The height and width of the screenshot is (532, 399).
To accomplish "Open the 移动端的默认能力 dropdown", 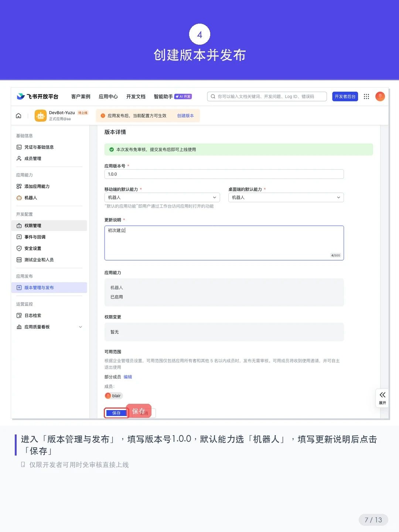I will pyautogui.click(x=162, y=198).
